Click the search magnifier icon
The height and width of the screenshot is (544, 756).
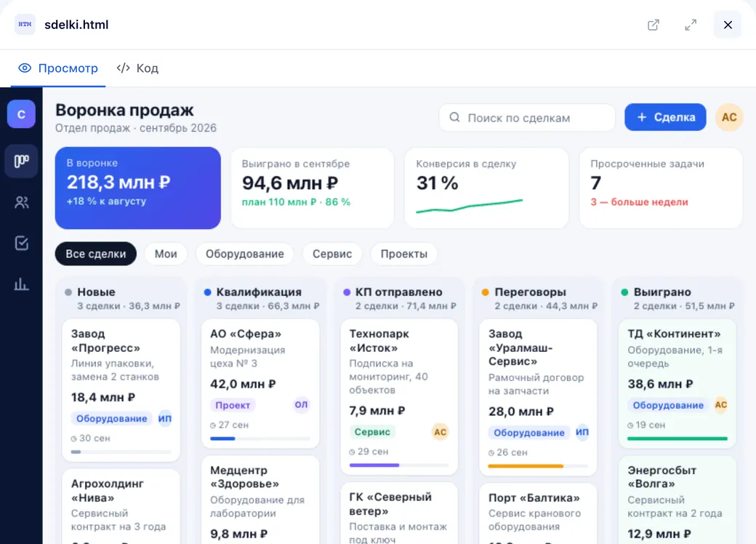pos(454,118)
